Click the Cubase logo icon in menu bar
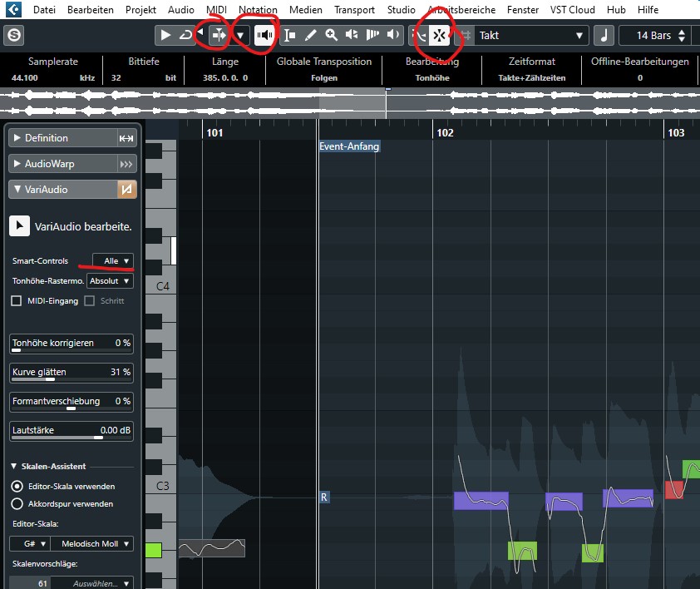Image resolution: width=700 pixels, height=589 pixels. tap(13, 9)
